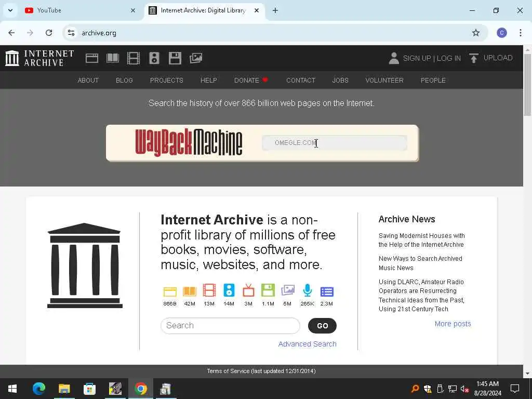Screen dimensions: 532x399
Task: Close the YouTube tab
Action: pyautogui.click(x=133, y=10)
